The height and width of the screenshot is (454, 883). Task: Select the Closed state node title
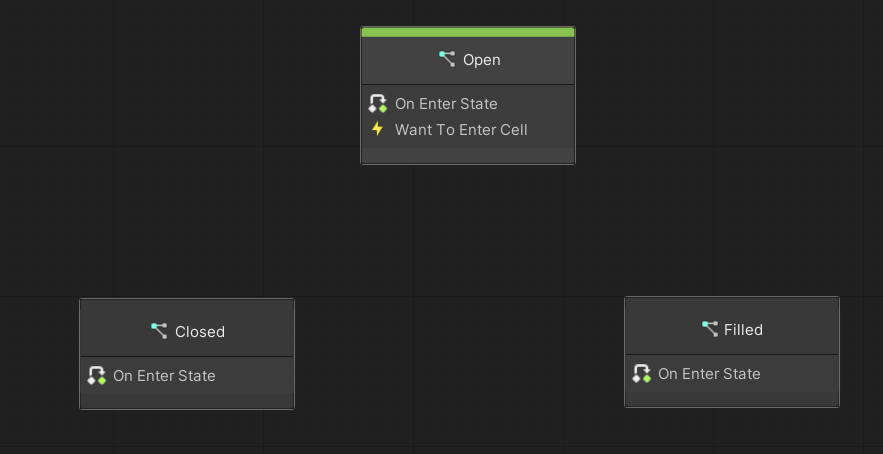pos(199,332)
